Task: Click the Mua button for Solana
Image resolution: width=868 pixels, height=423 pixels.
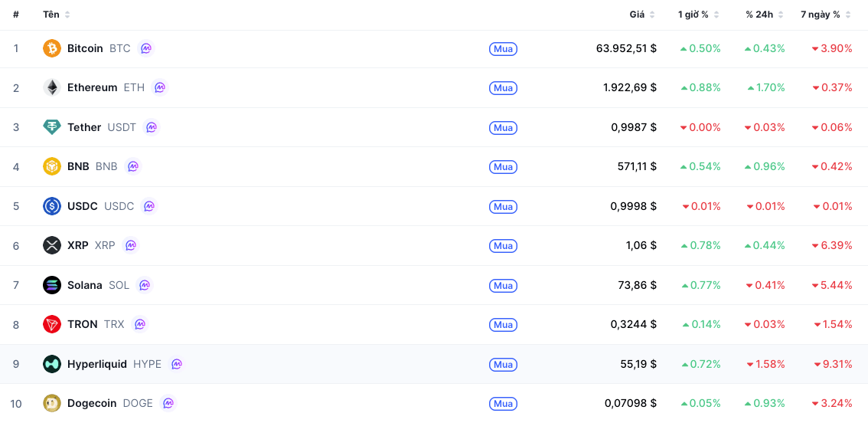Action: click(x=503, y=286)
